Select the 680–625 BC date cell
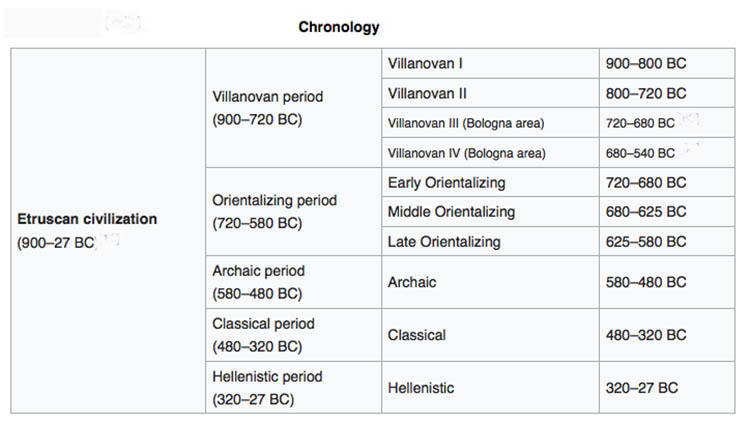Image resolution: width=750 pixels, height=421 pixels. (x=646, y=212)
